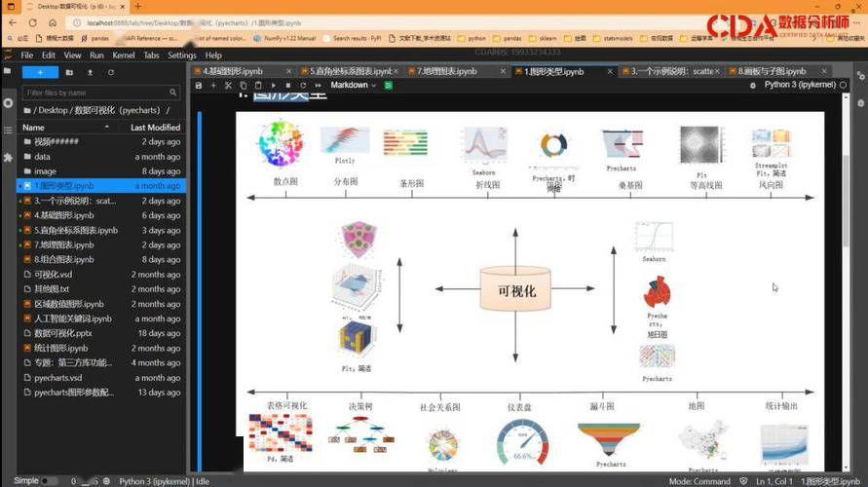The width and height of the screenshot is (868, 487).
Task: Close the 4.基础图形.ipynb tab
Action: coord(288,71)
